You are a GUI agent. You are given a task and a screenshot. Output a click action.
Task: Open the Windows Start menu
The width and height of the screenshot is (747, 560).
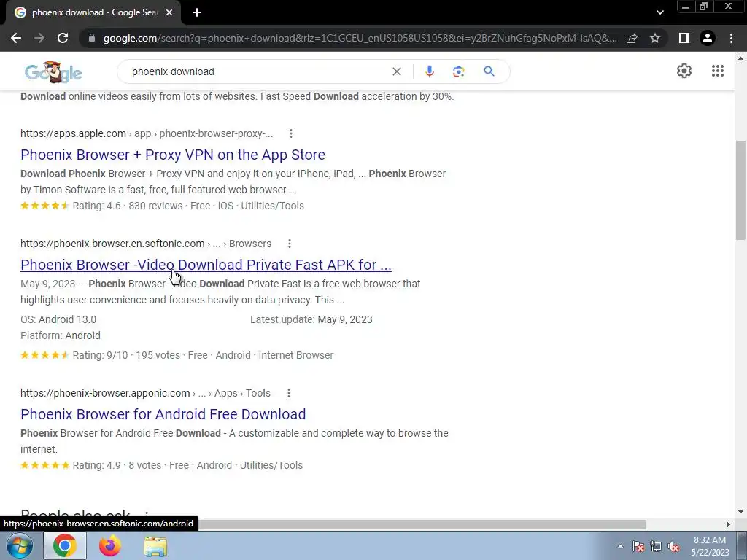[x=19, y=545]
